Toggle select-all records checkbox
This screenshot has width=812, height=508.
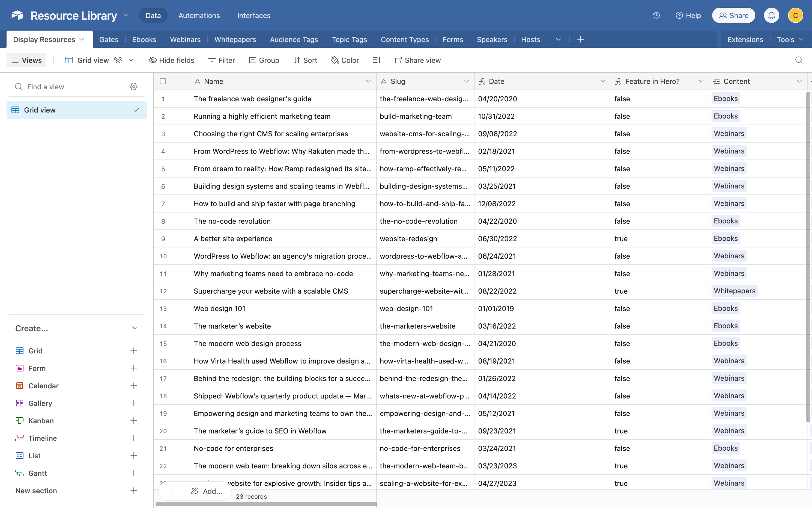pyautogui.click(x=163, y=81)
